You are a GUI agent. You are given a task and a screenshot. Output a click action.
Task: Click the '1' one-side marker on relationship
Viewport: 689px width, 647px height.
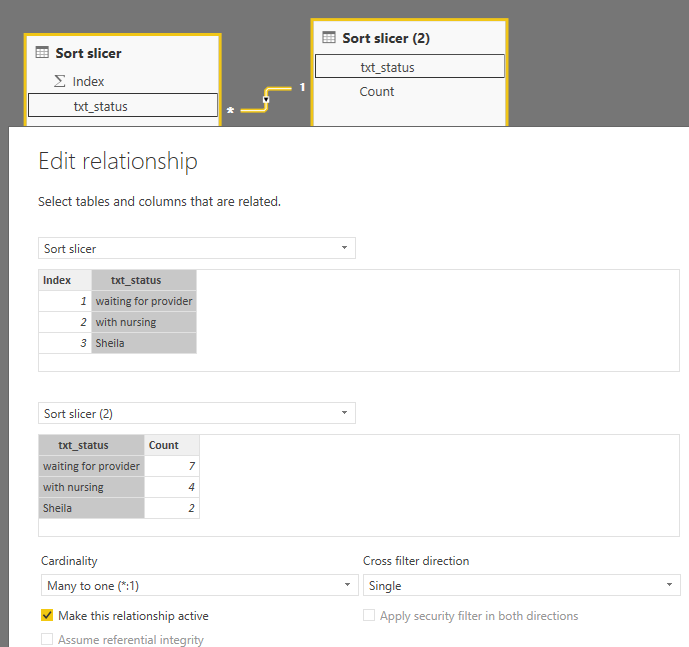[302, 87]
